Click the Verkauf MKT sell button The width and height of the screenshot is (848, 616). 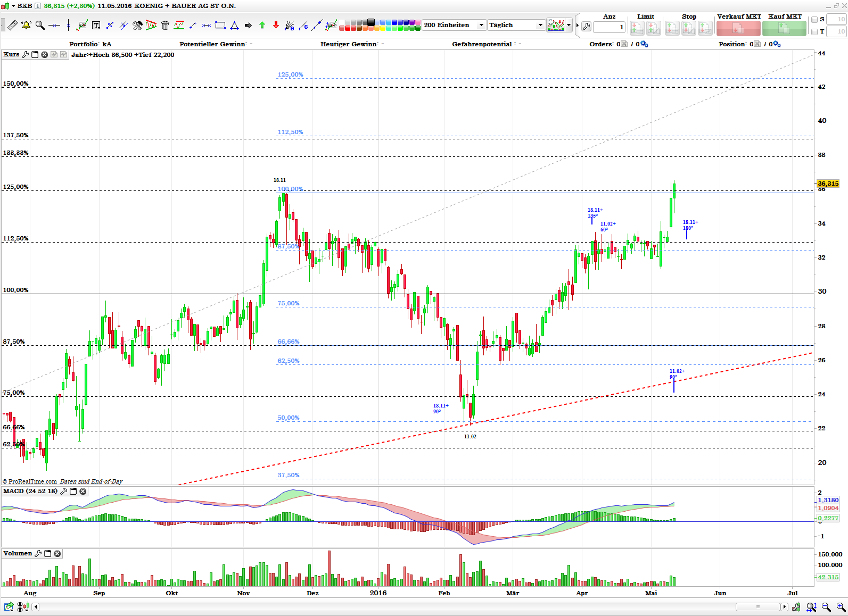tap(738, 28)
